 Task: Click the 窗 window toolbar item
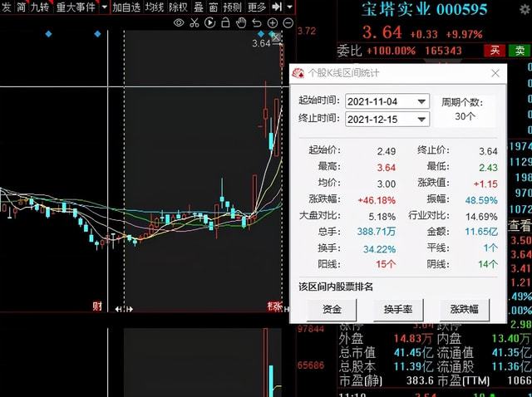(x=214, y=7)
